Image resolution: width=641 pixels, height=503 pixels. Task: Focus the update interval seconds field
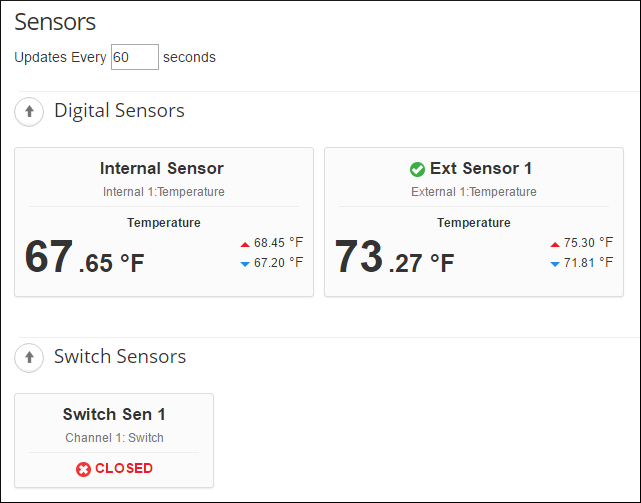click(x=134, y=57)
